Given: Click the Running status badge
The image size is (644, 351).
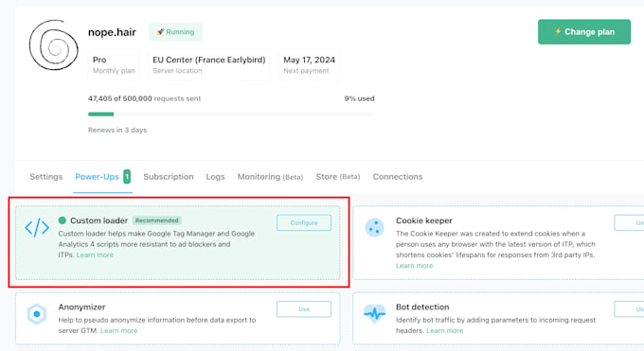Looking at the screenshot, I should point(175,31).
